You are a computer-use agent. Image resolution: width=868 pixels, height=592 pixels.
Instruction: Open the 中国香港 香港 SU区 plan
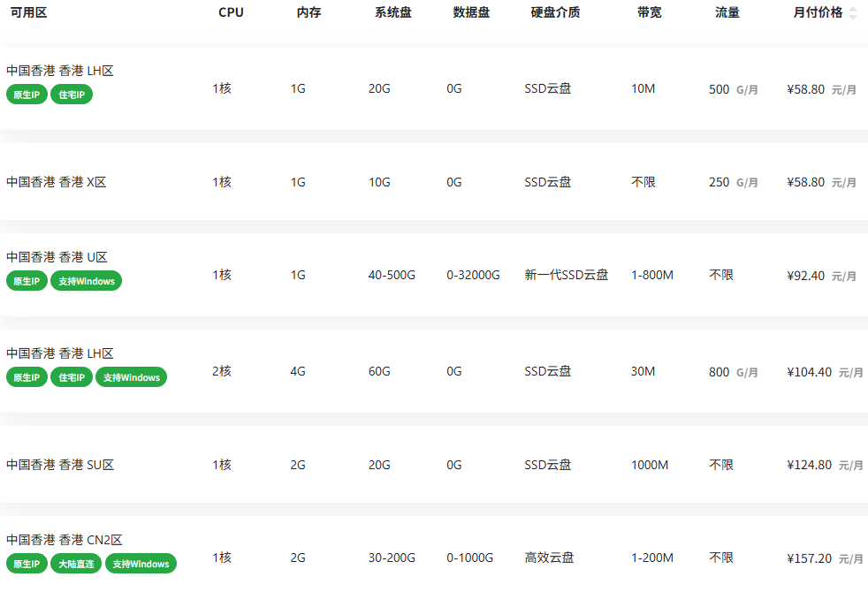(60, 465)
